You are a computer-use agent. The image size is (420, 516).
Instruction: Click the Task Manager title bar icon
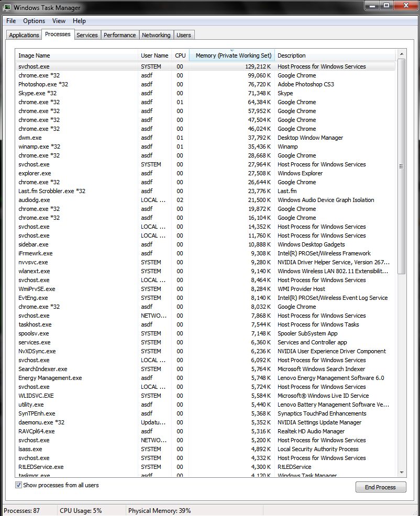click(x=7, y=7)
